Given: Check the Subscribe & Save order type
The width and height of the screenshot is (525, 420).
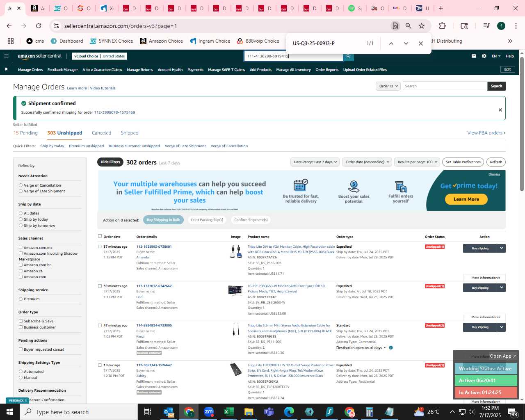Looking at the screenshot, I should coord(21,321).
